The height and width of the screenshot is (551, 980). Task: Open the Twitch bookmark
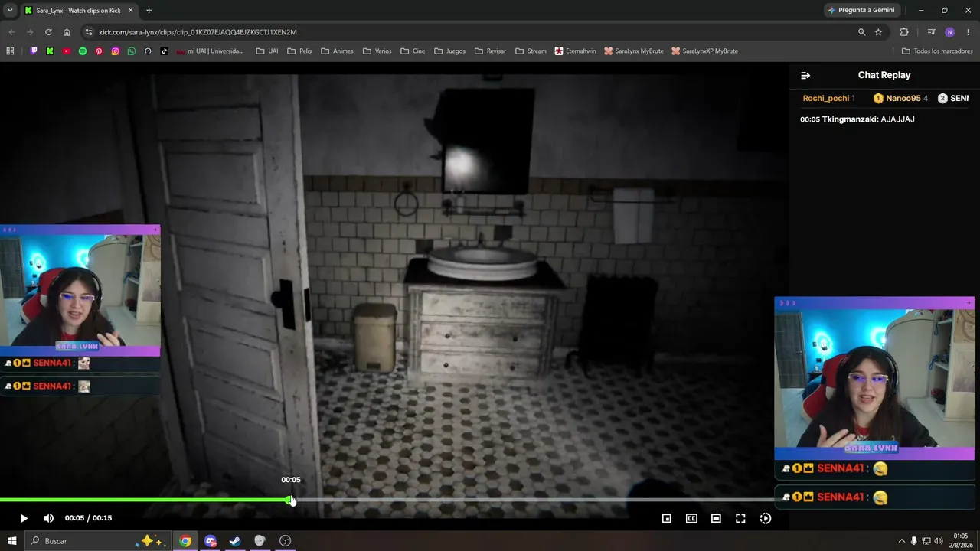pyautogui.click(x=34, y=51)
